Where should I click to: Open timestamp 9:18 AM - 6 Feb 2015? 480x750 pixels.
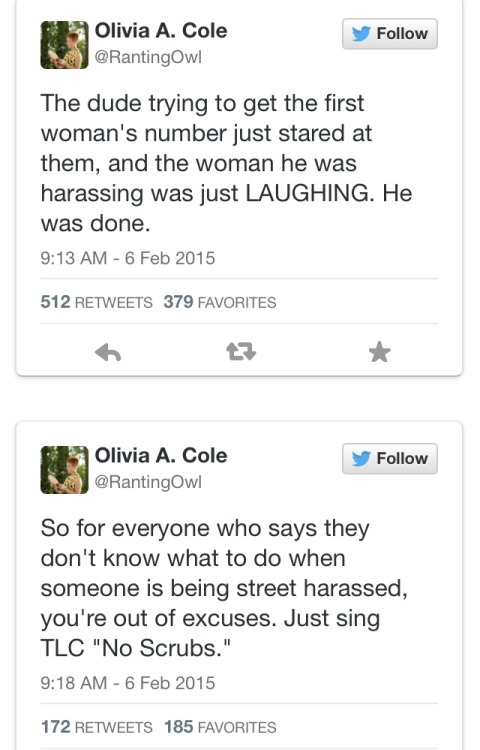click(x=128, y=683)
